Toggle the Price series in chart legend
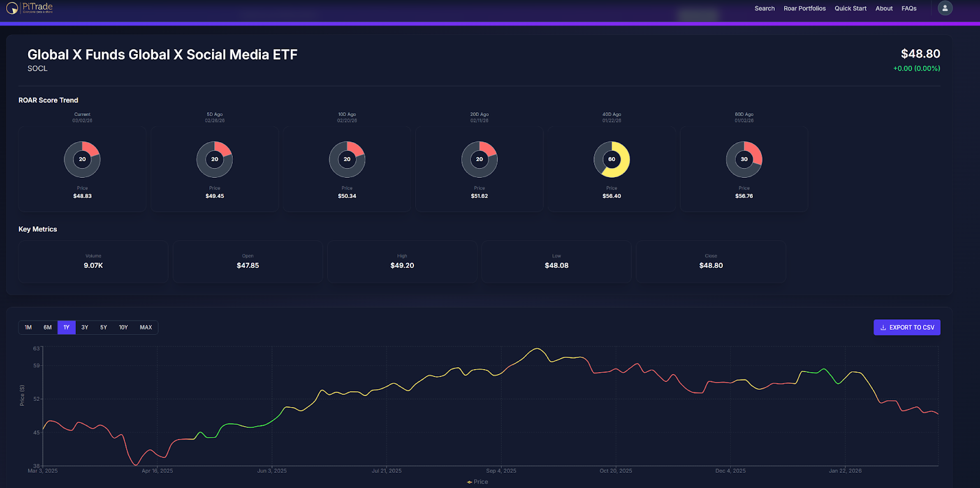 (478, 482)
